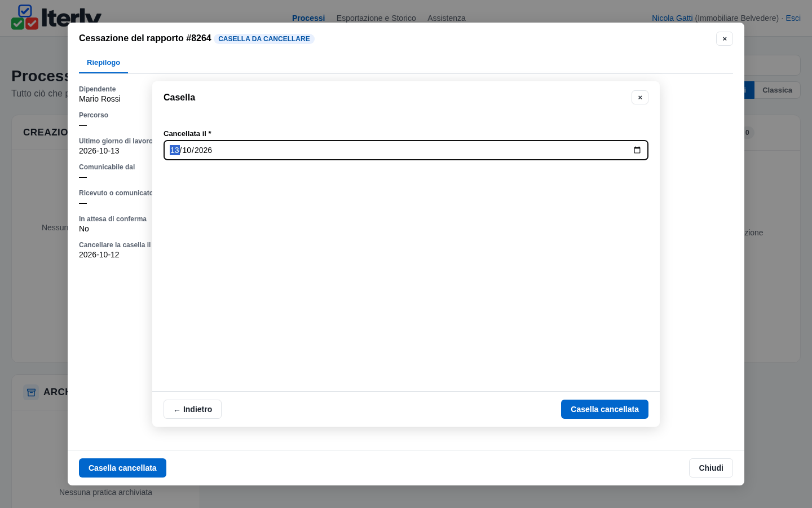Select the month value 10 in the date field
Image resolution: width=812 pixels, height=508 pixels.
pyautogui.click(x=187, y=150)
